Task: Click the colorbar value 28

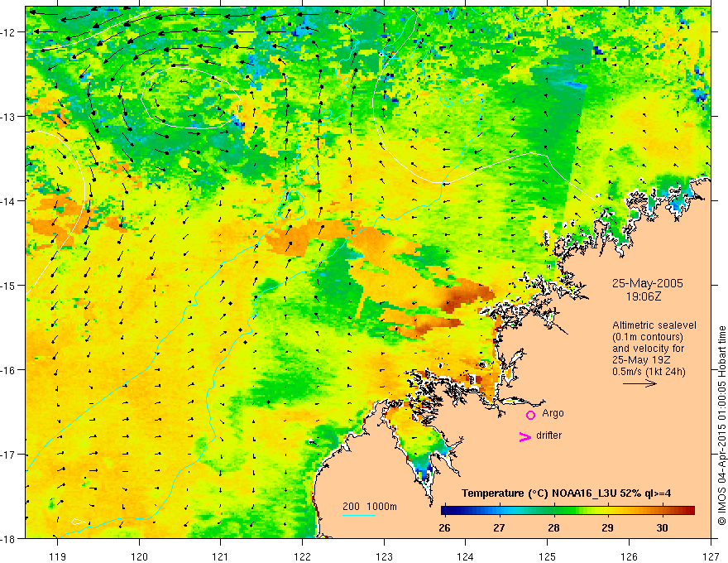Action: [x=553, y=527]
